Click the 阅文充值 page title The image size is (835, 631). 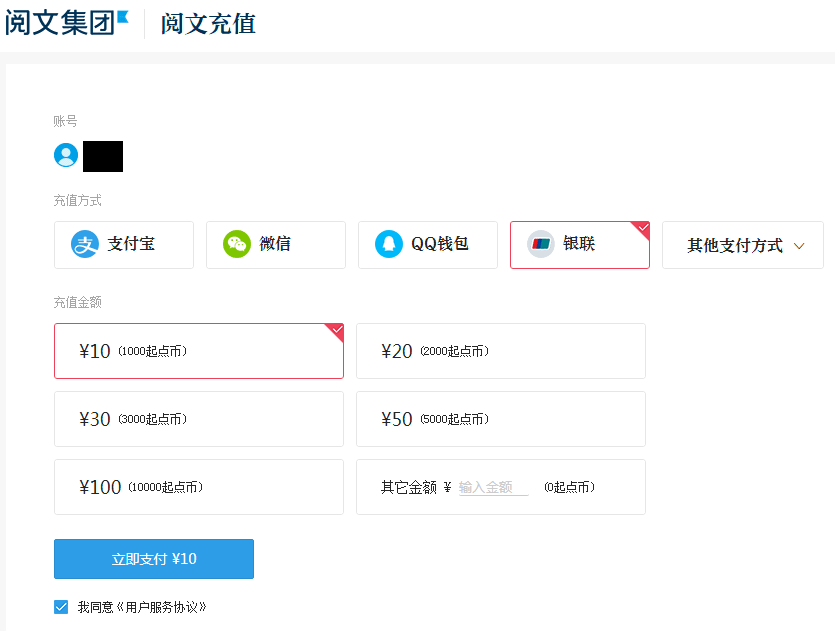click(x=208, y=24)
